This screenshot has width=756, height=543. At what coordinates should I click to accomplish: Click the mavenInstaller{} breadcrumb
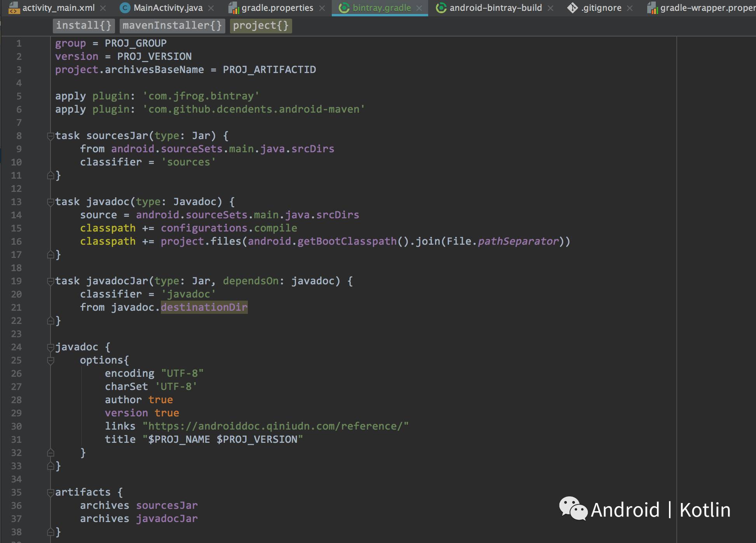coord(172,26)
